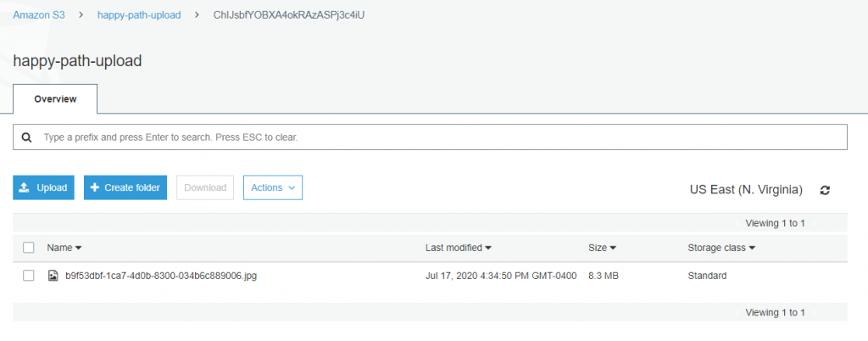Click the happy-path-upload page heading

click(x=77, y=60)
